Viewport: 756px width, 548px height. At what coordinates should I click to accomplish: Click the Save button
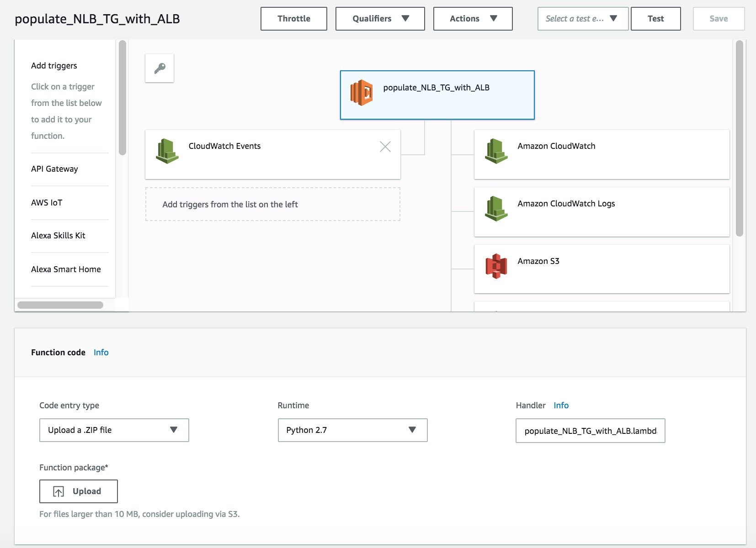719,19
